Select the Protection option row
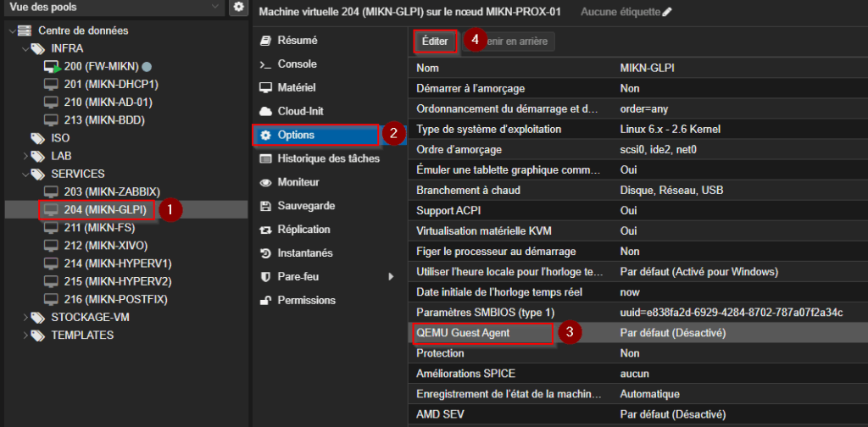Viewport: 868px width, 427px height. coord(638,353)
